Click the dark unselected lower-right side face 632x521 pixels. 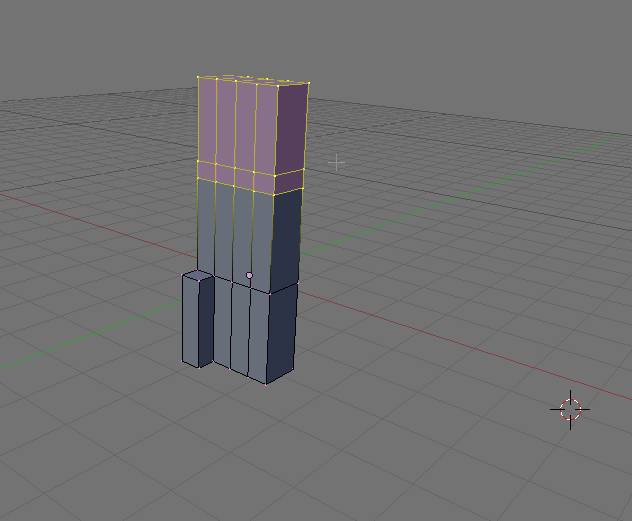(x=282, y=332)
